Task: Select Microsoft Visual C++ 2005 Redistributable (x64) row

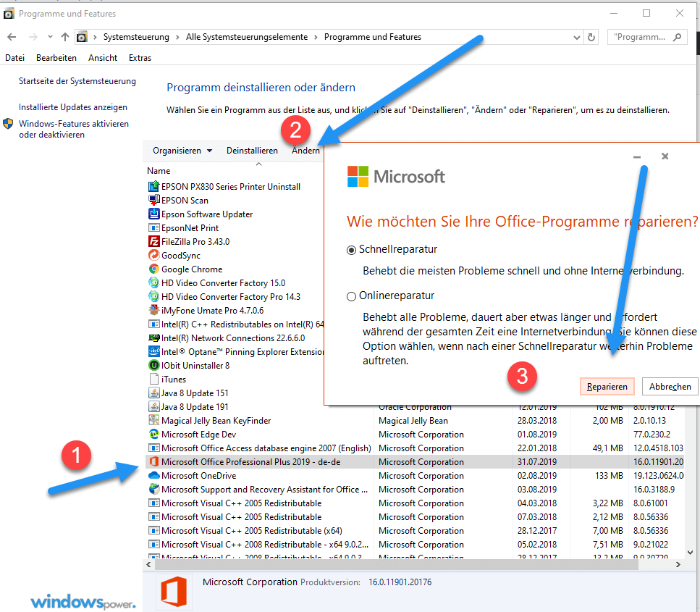Action: pos(415,531)
